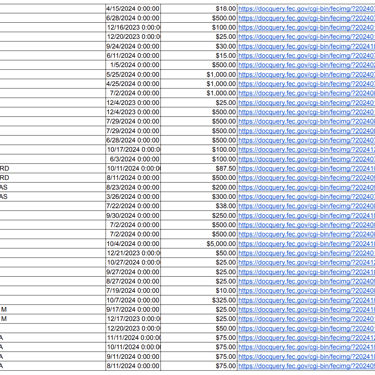Open the FEC link in the 3/26/2024 row
The height and width of the screenshot is (375, 375).
307,197
